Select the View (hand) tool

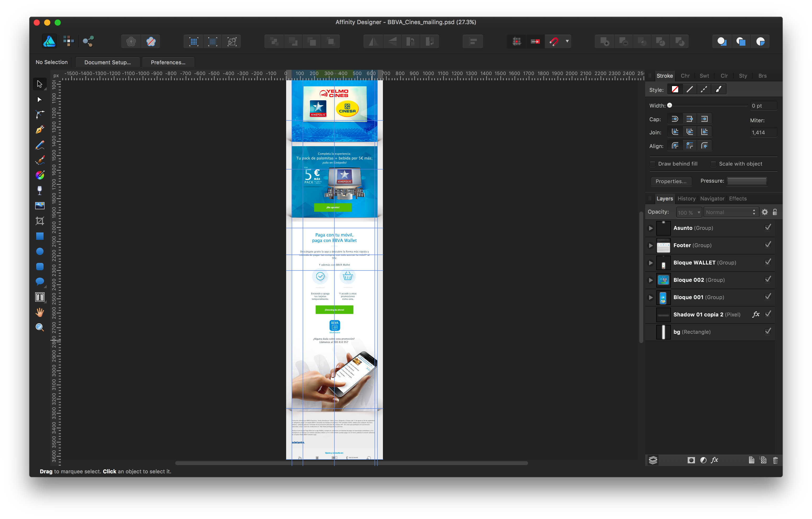(39, 312)
